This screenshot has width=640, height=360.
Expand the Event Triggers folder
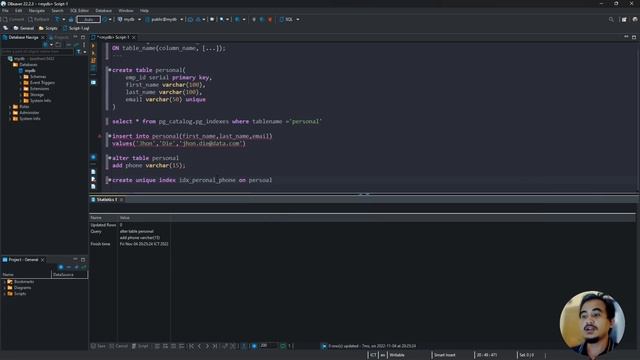click(x=20, y=82)
